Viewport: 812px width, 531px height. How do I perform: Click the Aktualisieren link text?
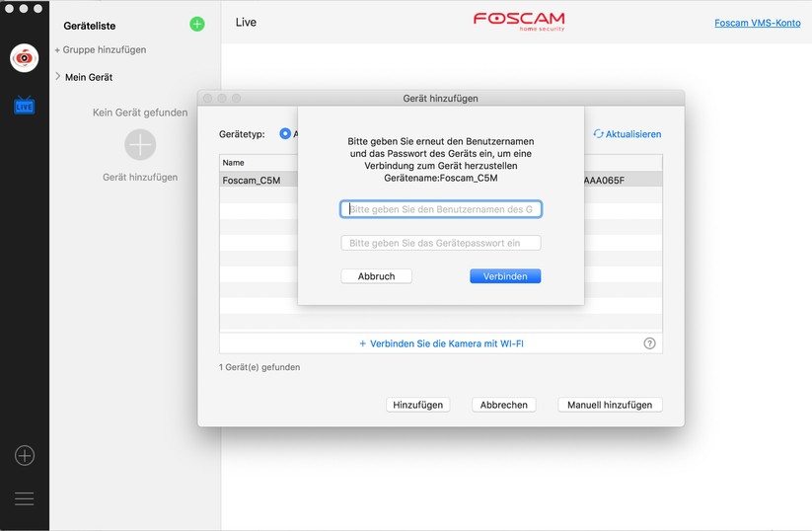point(633,134)
